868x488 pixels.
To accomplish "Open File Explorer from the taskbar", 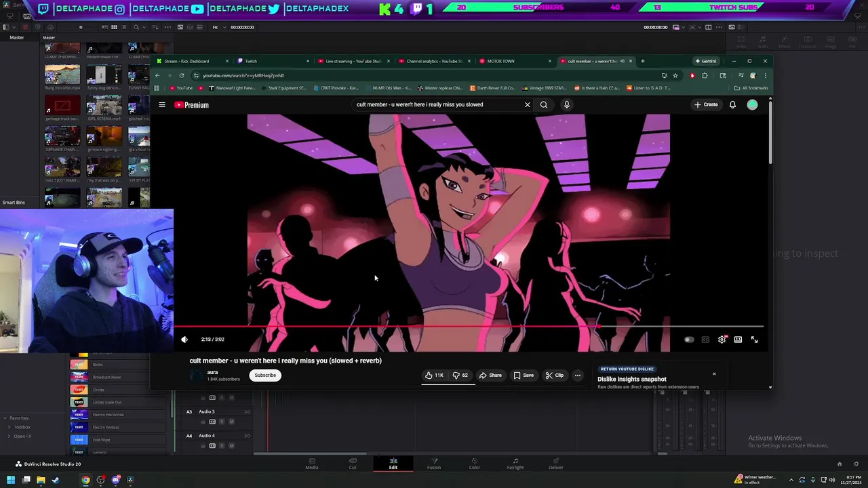I will (x=41, y=480).
